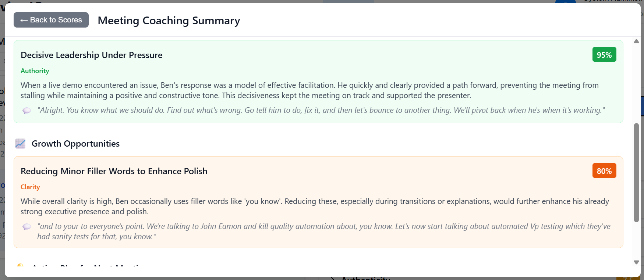Click the Growth Opportunities chart icon
The width and height of the screenshot is (644, 280).
click(x=21, y=144)
